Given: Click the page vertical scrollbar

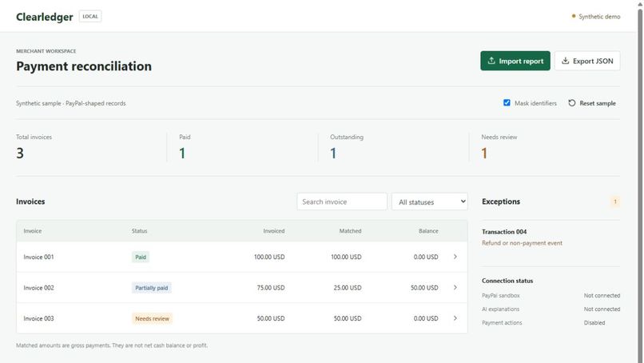Looking at the screenshot, I should 640,185.
